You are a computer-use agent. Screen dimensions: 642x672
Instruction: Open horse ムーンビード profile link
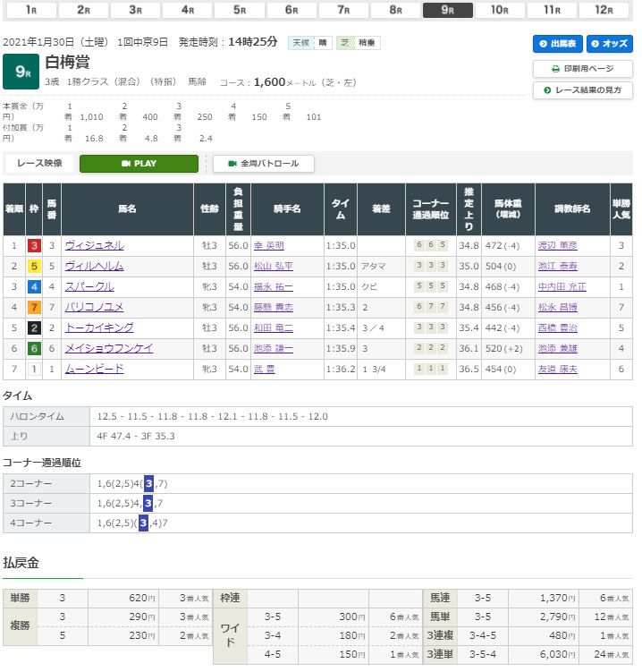click(94, 369)
